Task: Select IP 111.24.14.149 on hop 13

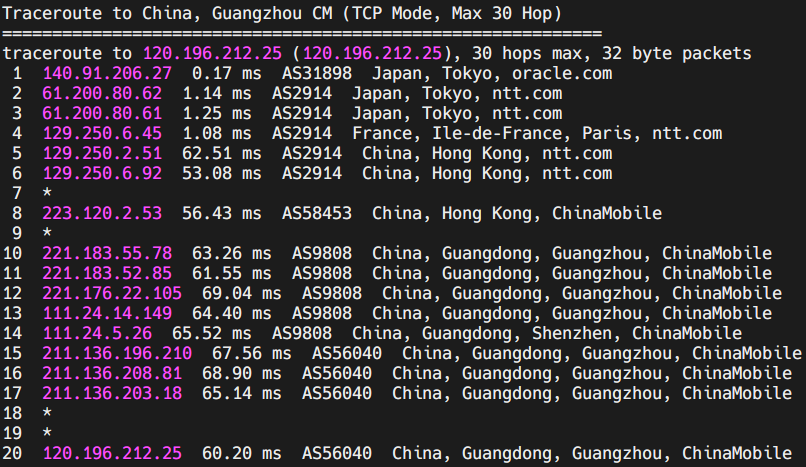Action: pos(107,314)
